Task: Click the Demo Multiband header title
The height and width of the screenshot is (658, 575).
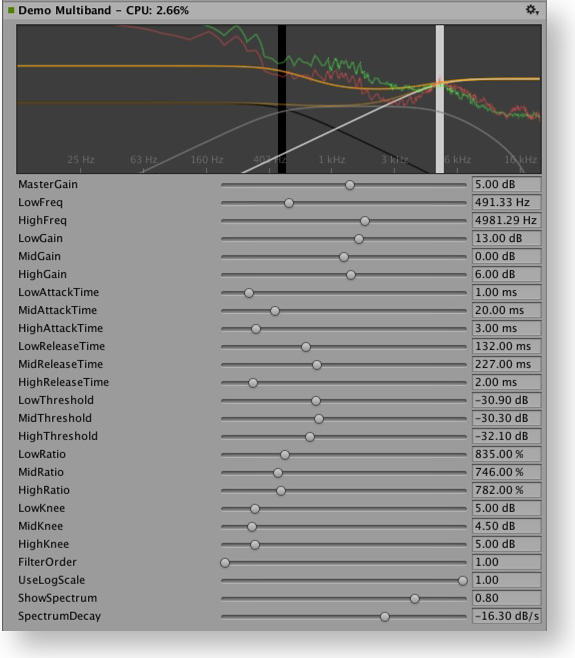Action: 65,10
